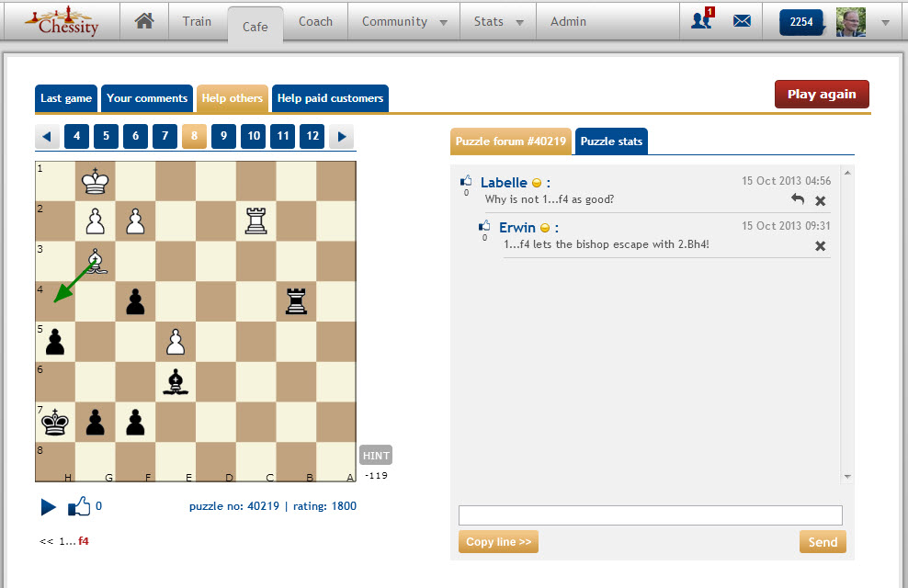
Task: Focus the comment text input
Action: click(x=651, y=515)
